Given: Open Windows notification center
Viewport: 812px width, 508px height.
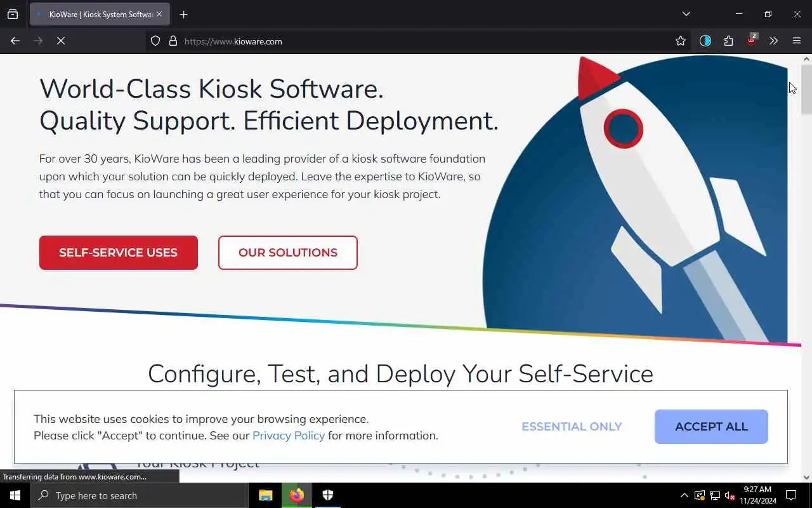Looking at the screenshot, I should tap(791, 495).
